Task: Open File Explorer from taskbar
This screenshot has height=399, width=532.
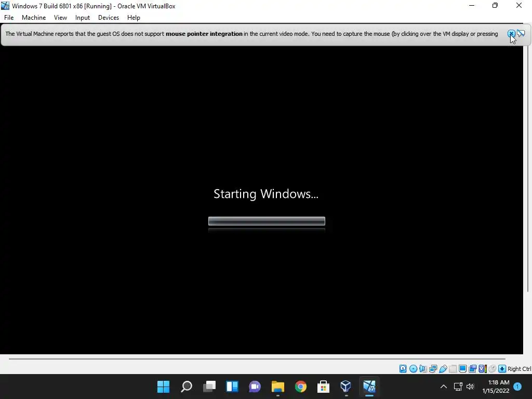Action: (x=278, y=387)
